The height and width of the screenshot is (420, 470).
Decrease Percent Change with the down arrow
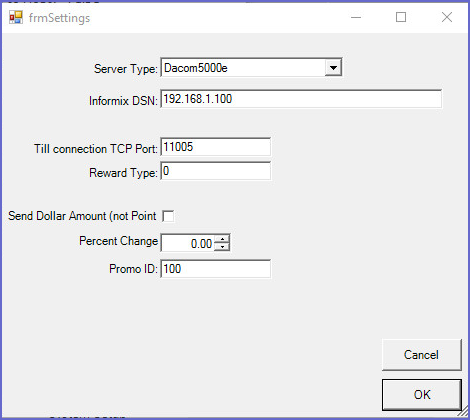(x=222, y=247)
